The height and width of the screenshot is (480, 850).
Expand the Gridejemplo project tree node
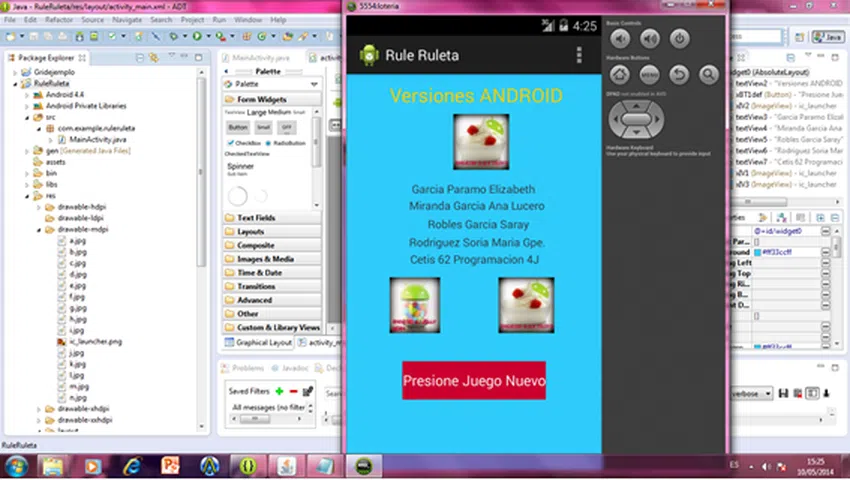pyautogui.click(x=15, y=74)
